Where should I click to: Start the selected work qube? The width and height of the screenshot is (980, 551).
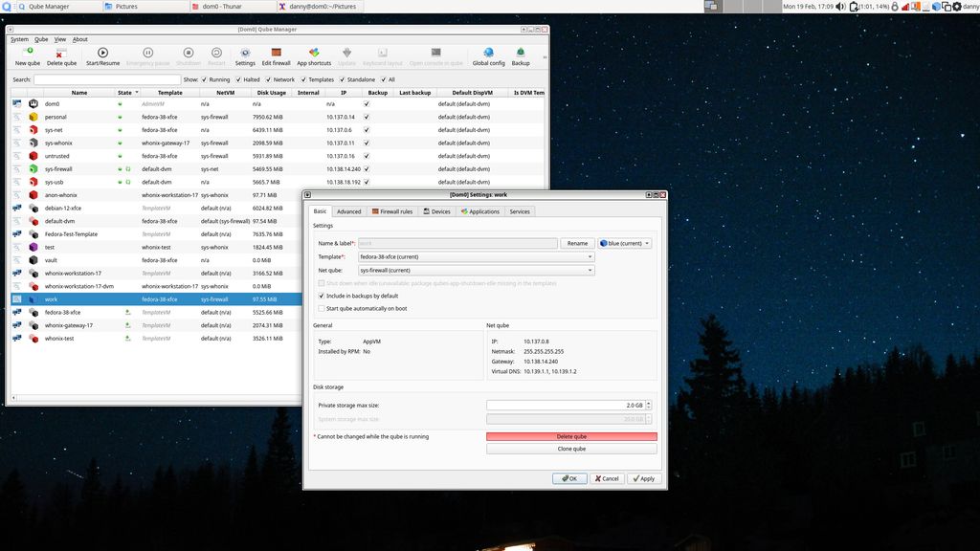101,55
